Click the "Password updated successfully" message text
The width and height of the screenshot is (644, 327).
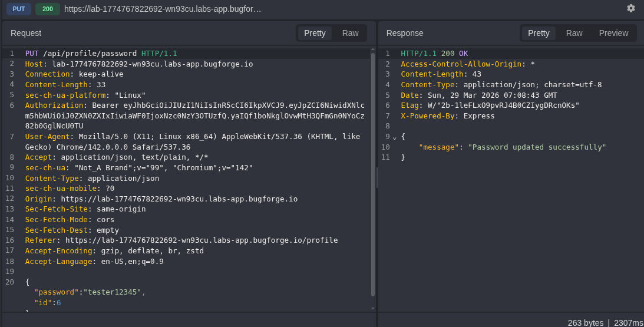click(537, 147)
